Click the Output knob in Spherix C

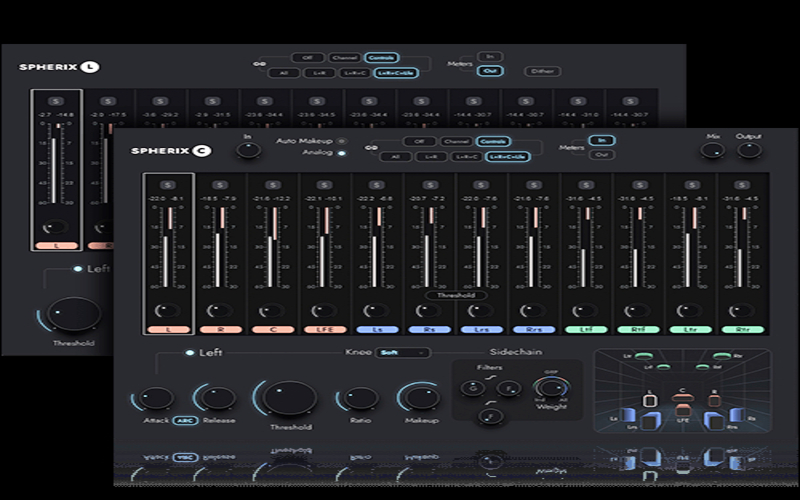click(x=749, y=150)
